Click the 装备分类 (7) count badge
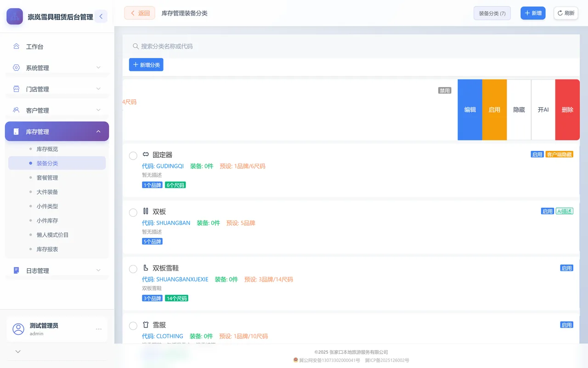The height and width of the screenshot is (368, 588). click(492, 13)
